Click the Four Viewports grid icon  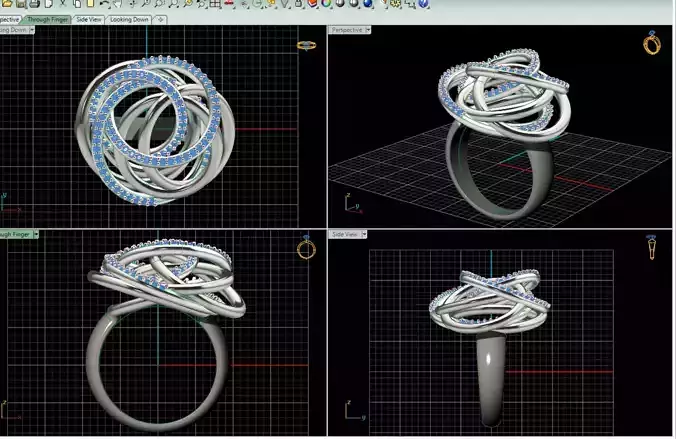(x=214, y=4)
